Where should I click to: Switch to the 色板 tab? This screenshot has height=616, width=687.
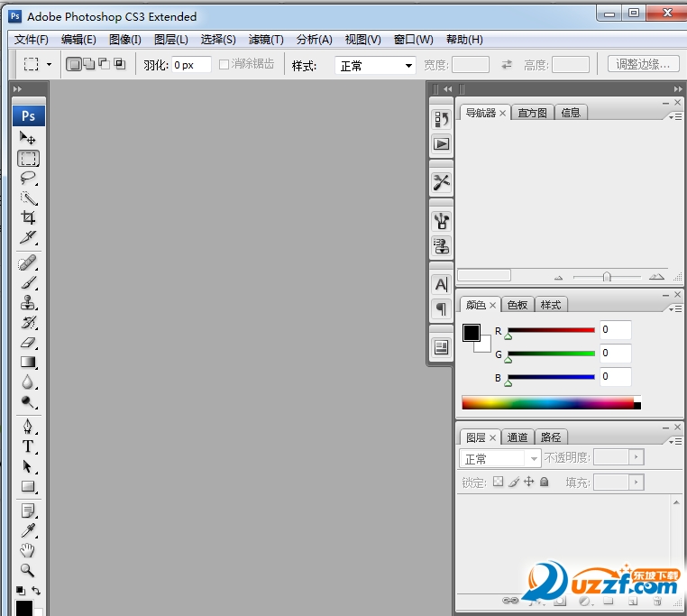(x=518, y=305)
